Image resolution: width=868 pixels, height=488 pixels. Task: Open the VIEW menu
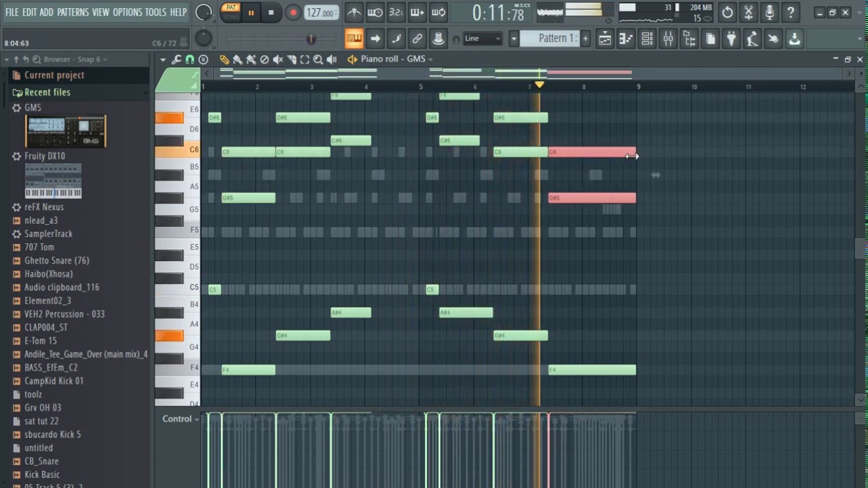point(100,12)
